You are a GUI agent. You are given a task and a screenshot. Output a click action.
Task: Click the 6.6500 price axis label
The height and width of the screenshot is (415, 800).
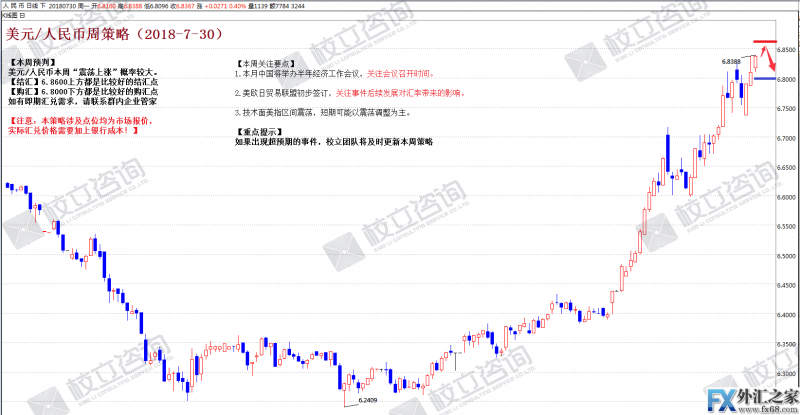786,167
